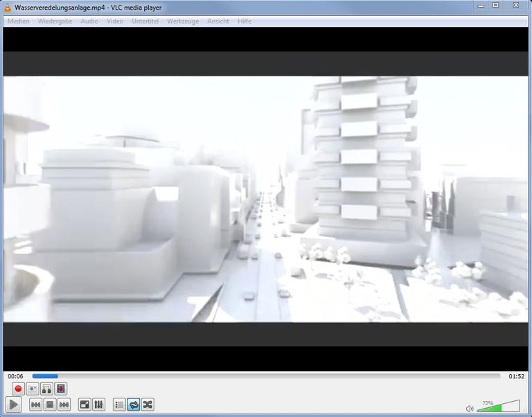Toggle the total time 01:52 display
This screenshot has height=417, width=532.
(x=516, y=376)
